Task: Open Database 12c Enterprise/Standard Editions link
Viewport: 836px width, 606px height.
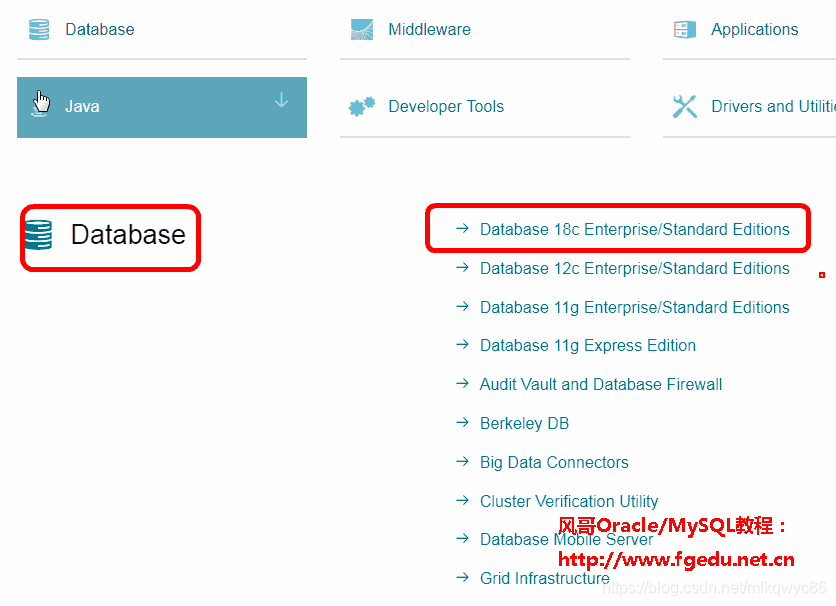Action: tap(634, 268)
